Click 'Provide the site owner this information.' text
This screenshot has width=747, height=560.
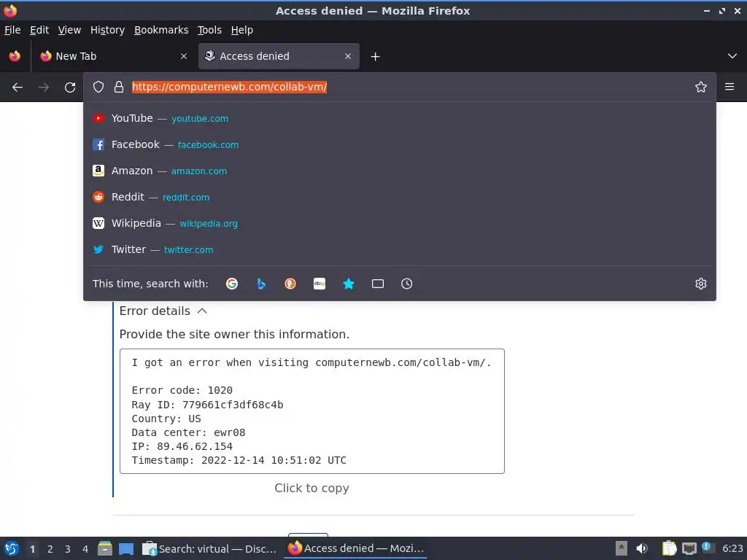click(x=234, y=334)
